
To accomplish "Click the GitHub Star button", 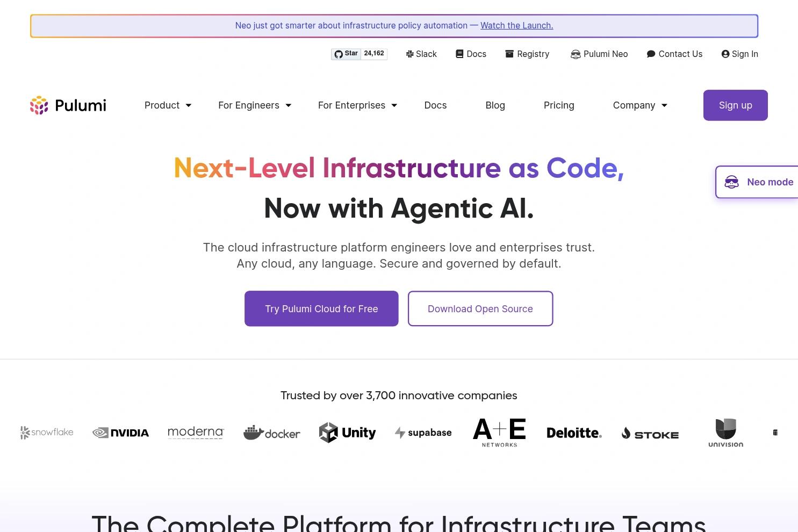I will coord(346,54).
